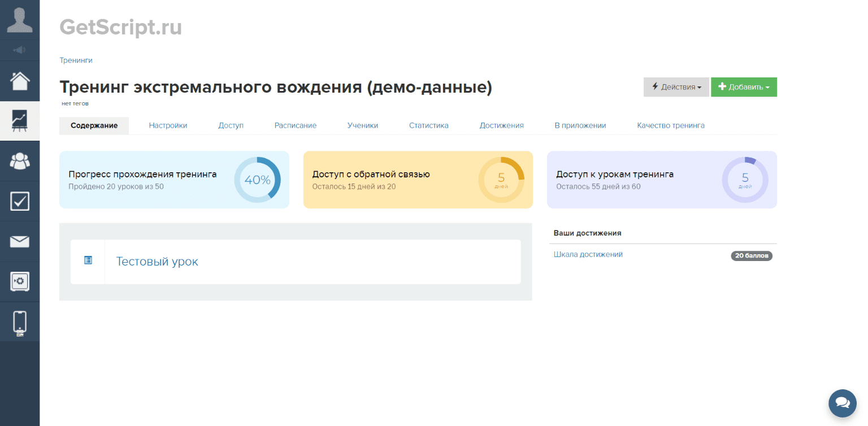The width and height of the screenshot is (868, 426).
Task: Open the Шкала достижений link
Action: click(x=588, y=254)
